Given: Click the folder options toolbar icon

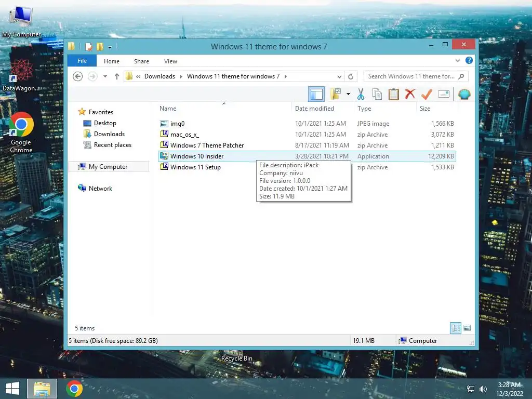Looking at the screenshot, I should 336,94.
